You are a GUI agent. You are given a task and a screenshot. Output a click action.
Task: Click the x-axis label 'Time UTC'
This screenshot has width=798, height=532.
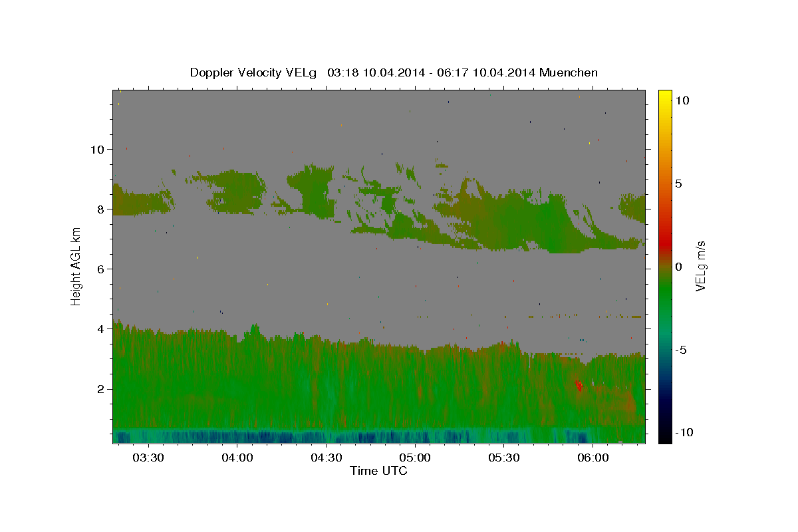click(x=378, y=471)
